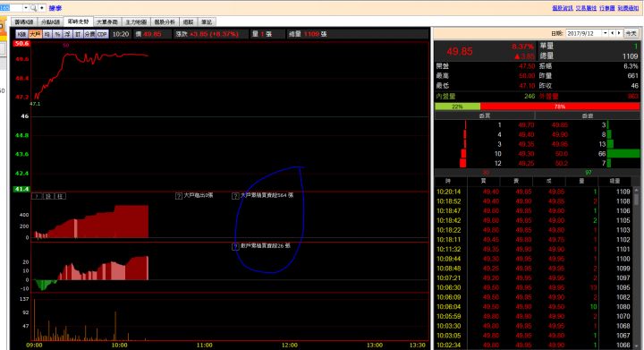Image resolution: width=644 pixels, height=350 pixels.
Task: Click the inner/outer volume ratio bar 78% section
Action: 559,107
